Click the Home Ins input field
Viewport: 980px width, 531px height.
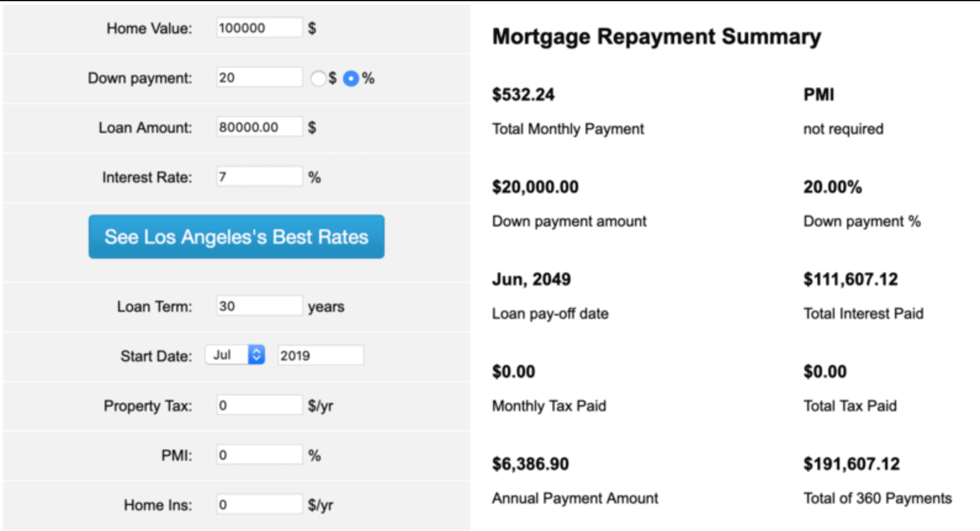[x=259, y=505]
